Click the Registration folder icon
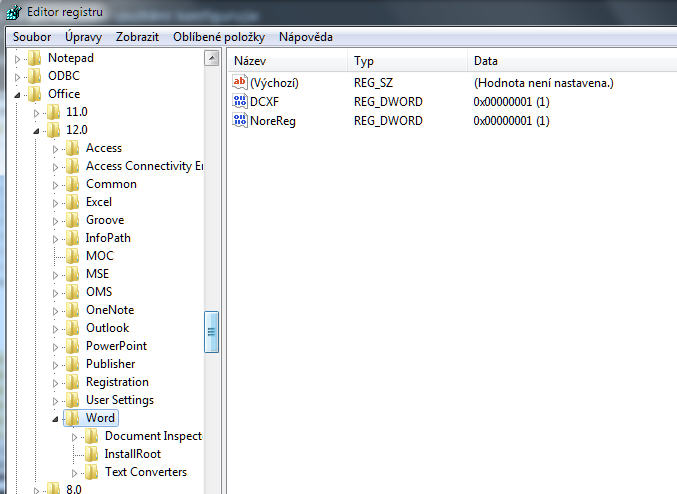Image resolution: width=677 pixels, height=494 pixels. tap(73, 382)
